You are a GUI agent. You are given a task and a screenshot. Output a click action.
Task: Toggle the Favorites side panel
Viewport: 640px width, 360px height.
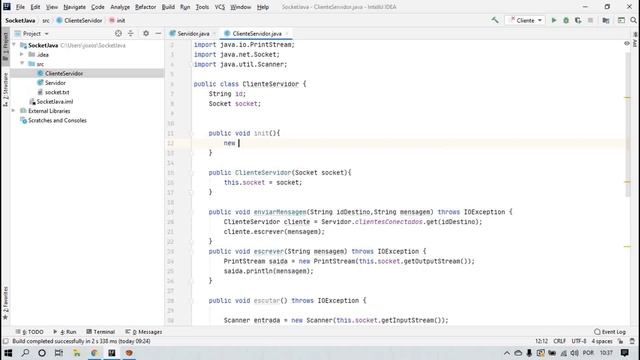pos(5,303)
